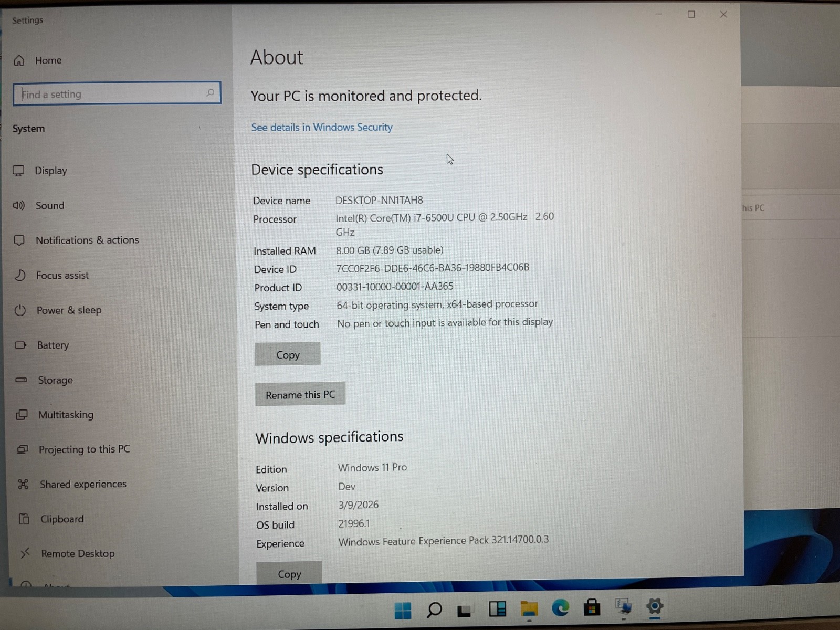Copy the Windows specifications
Viewport: 840px width, 630px height.
coord(289,574)
